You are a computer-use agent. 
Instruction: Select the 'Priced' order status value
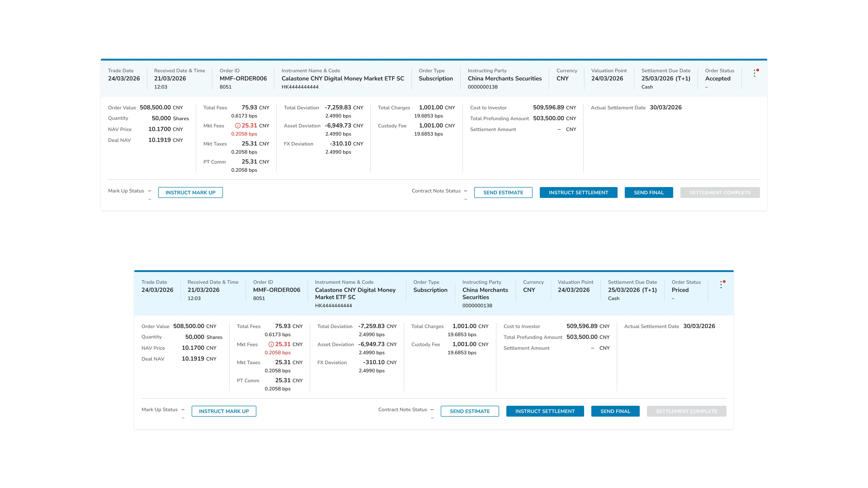coord(680,290)
